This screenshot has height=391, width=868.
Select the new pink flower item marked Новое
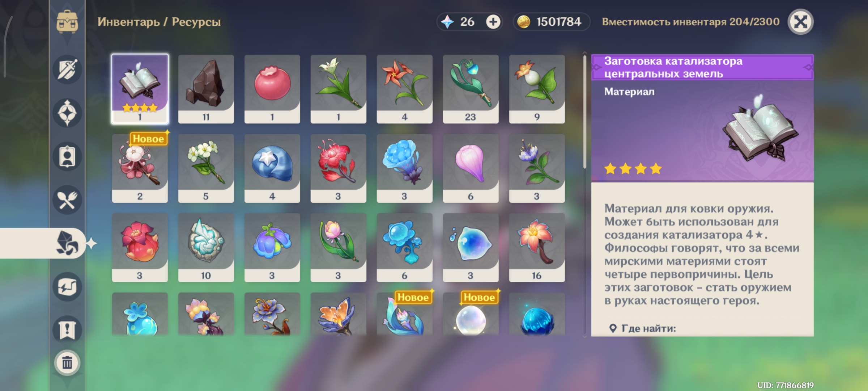coord(140,168)
